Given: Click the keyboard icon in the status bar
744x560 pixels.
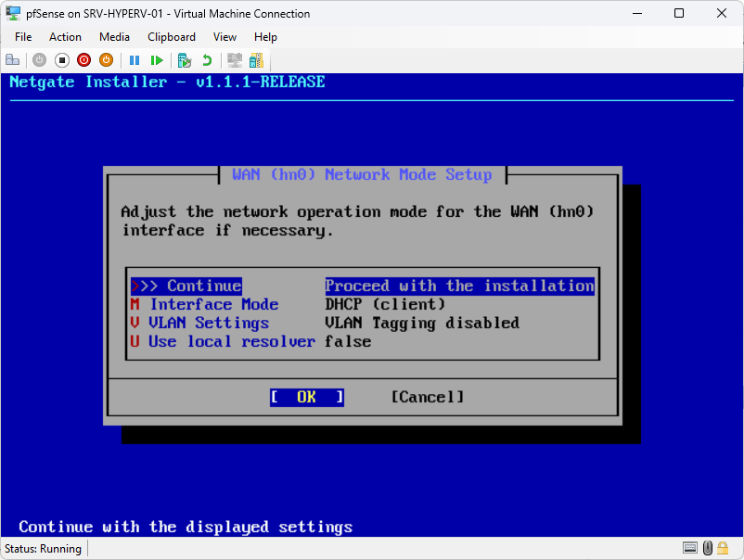Looking at the screenshot, I should 690,547.
